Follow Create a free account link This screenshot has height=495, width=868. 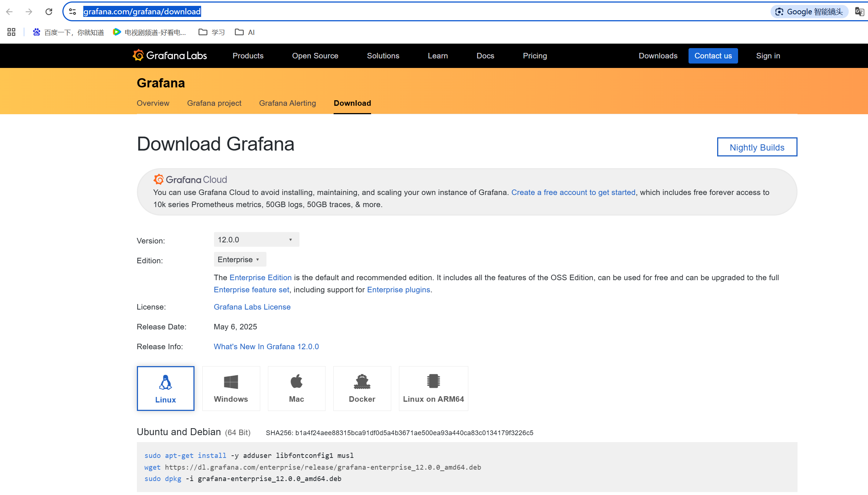(573, 192)
